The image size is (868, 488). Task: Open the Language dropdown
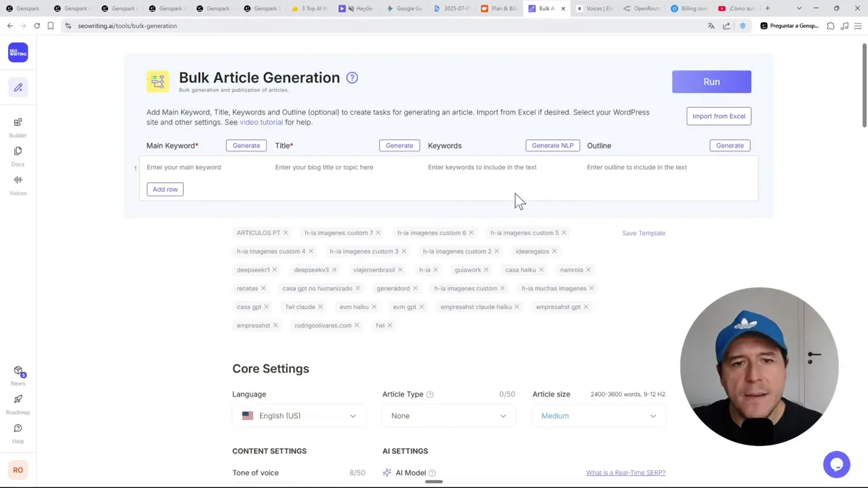point(298,415)
